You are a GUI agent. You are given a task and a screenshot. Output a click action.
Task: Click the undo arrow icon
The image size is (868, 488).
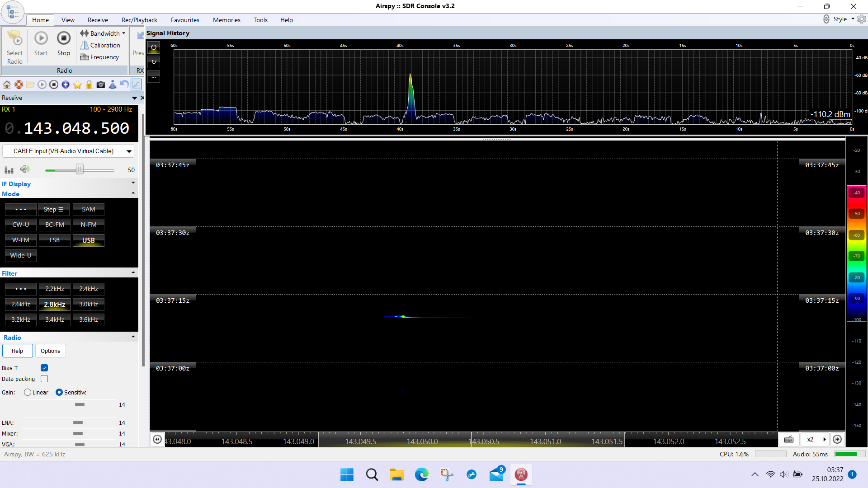[x=124, y=84]
